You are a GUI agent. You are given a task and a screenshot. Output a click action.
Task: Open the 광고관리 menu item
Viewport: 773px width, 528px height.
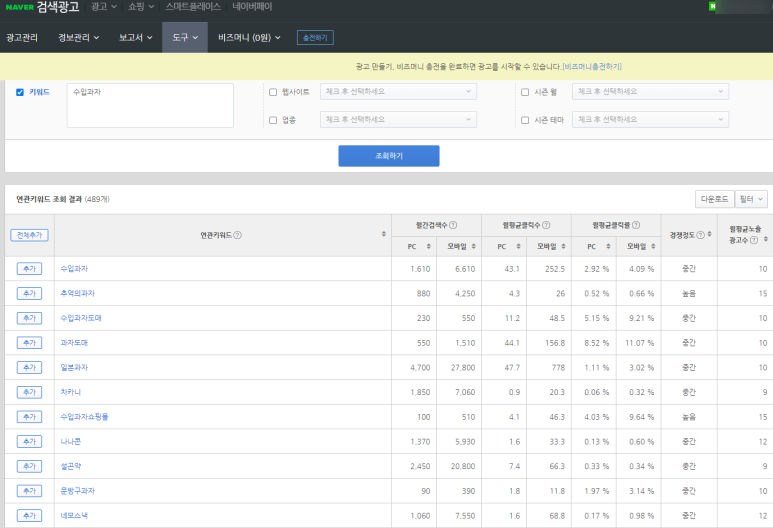click(x=22, y=37)
